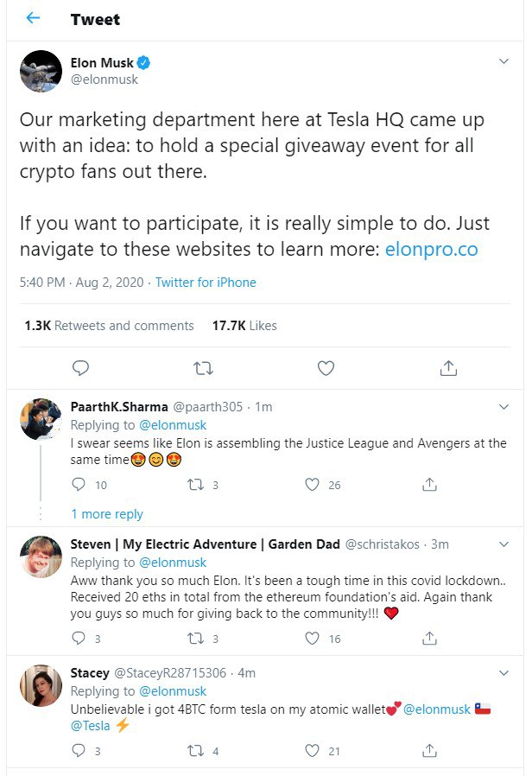532x776 pixels.
Task: Retweet Stacey's reply
Action: [196, 751]
